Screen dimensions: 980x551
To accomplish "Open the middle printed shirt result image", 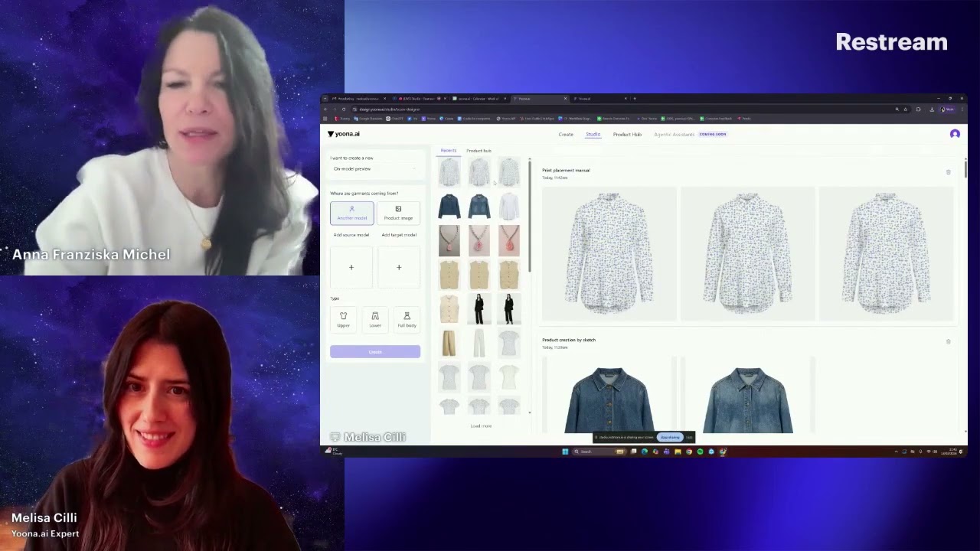I will coord(747,253).
